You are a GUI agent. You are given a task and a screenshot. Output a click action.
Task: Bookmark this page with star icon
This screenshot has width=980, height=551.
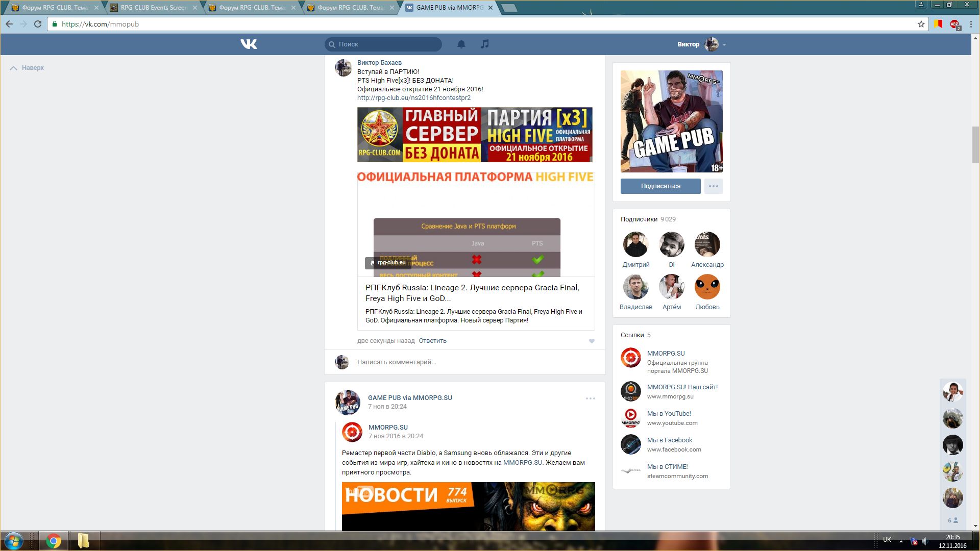tap(921, 24)
